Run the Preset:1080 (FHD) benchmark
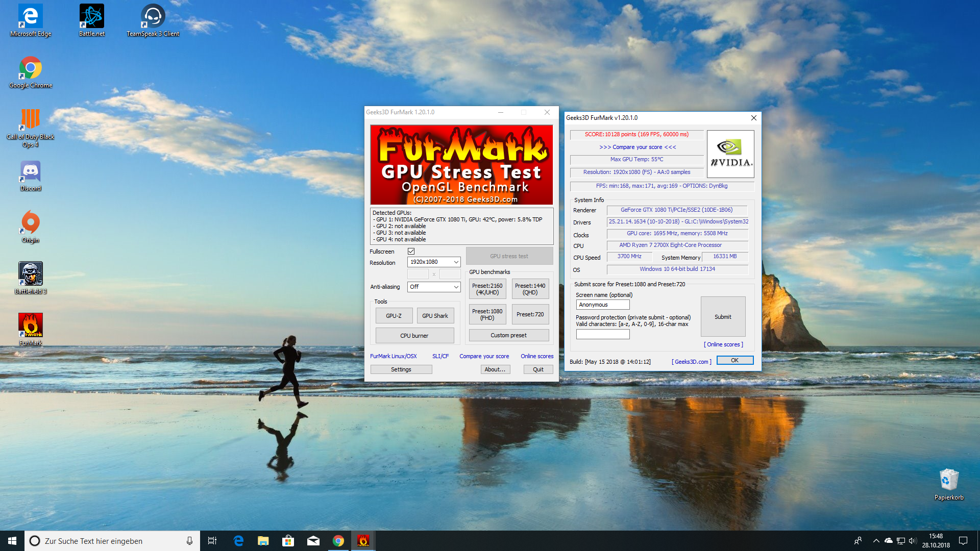The image size is (980, 551). (487, 315)
